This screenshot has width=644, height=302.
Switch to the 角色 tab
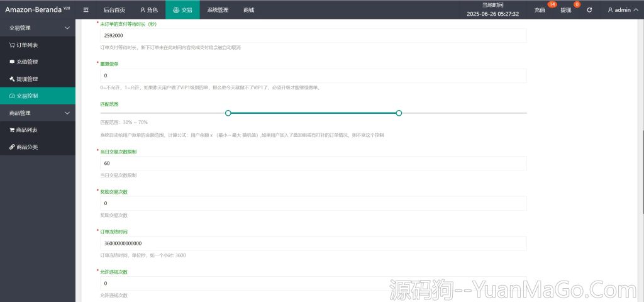[148, 10]
